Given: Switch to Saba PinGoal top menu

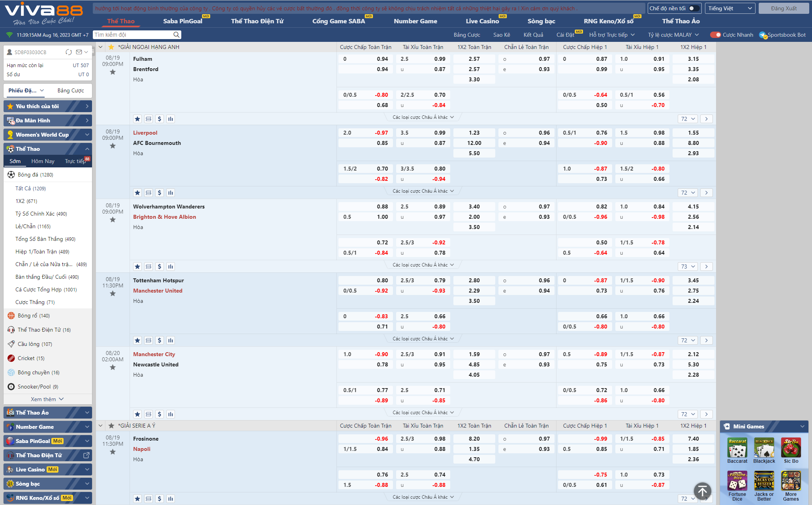Looking at the screenshot, I should 182,21.
